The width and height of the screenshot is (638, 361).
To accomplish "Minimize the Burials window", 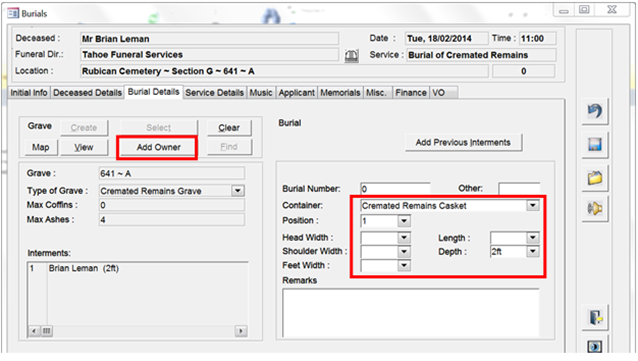I will pos(564,11).
